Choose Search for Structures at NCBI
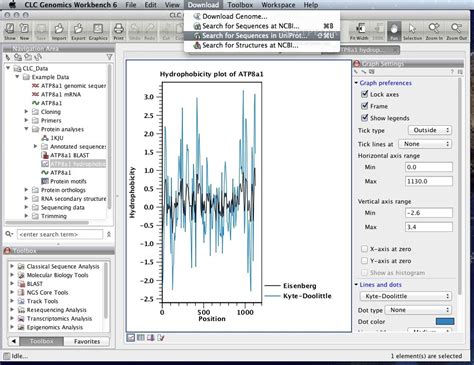Viewport: 474px width, 365px height. click(262, 45)
